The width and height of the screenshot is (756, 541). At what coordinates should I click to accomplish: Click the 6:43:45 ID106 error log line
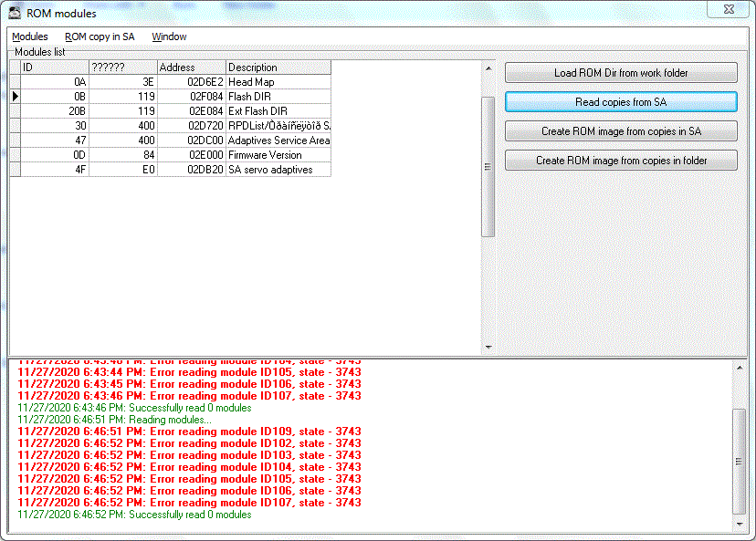point(190,384)
